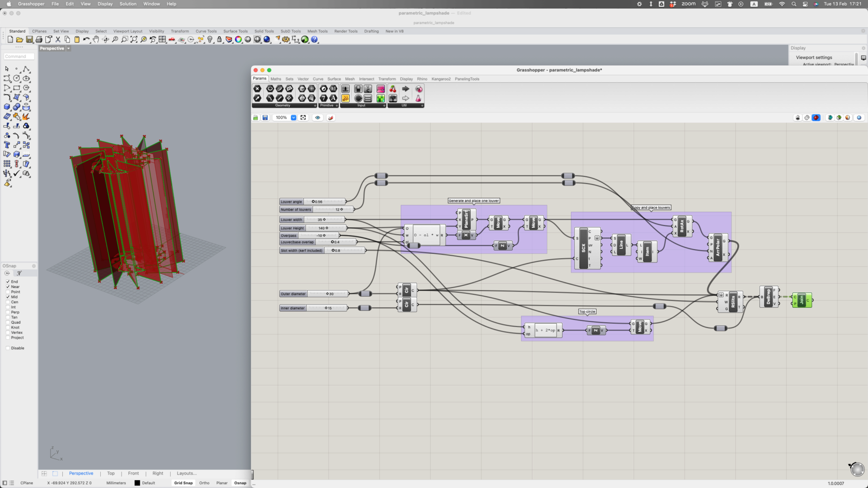Click the light bulb icon in Rhino toolbar
Screen dimensions: 868x488
click(x=210, y=40)
